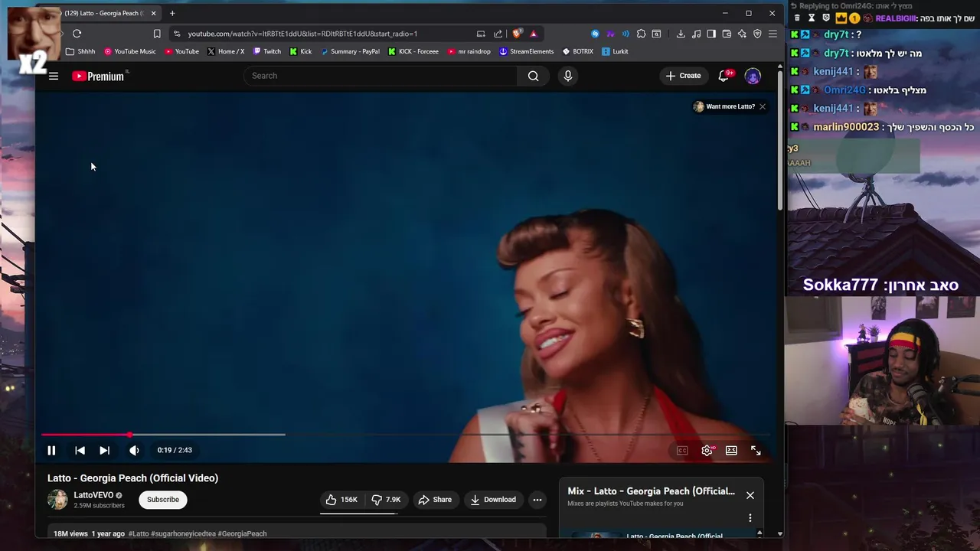Skip to the previous video
This screenshot has height=551, width=980.
80,451
